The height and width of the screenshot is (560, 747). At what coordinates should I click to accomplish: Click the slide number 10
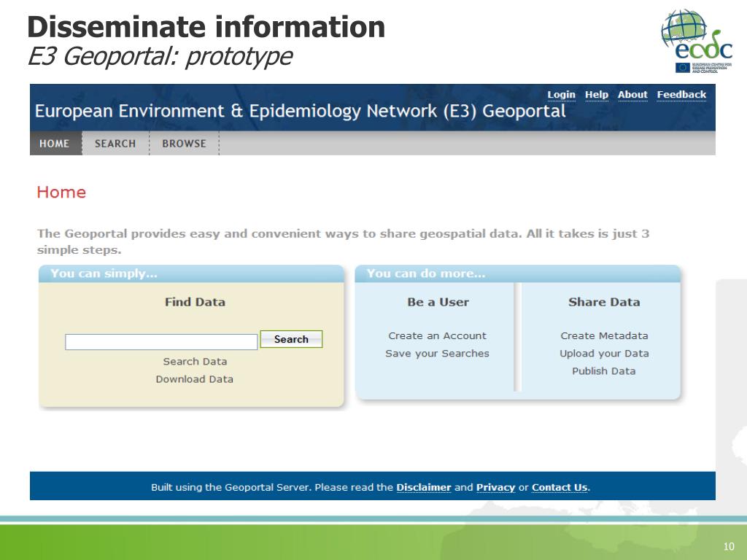729,546
